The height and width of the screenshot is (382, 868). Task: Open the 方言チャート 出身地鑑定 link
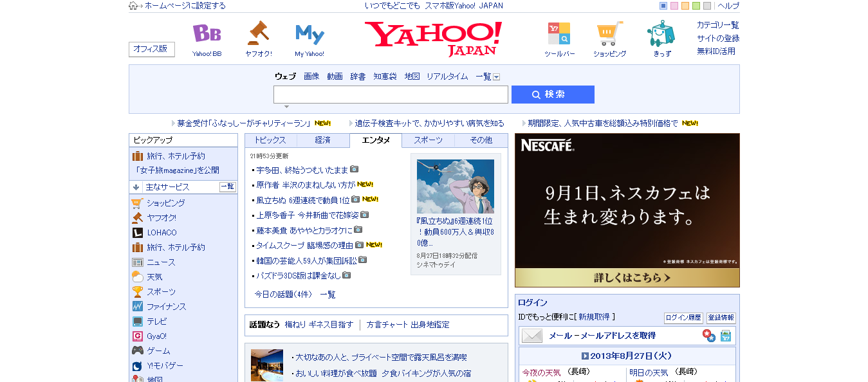[x=408, y=325]
